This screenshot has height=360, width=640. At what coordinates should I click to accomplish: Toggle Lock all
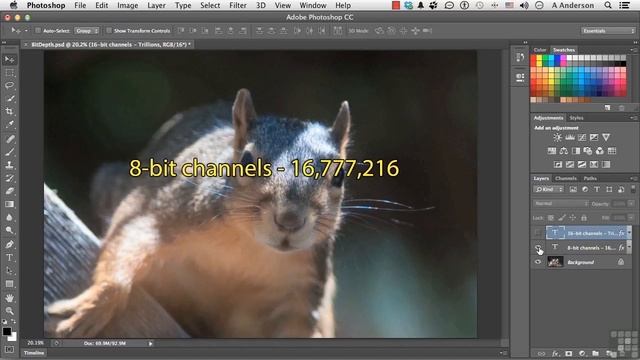point(584,218)
